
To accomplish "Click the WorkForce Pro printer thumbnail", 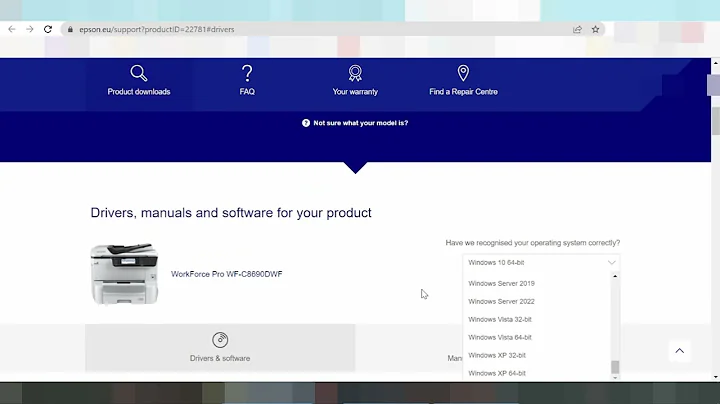I will tap(124, 274).
